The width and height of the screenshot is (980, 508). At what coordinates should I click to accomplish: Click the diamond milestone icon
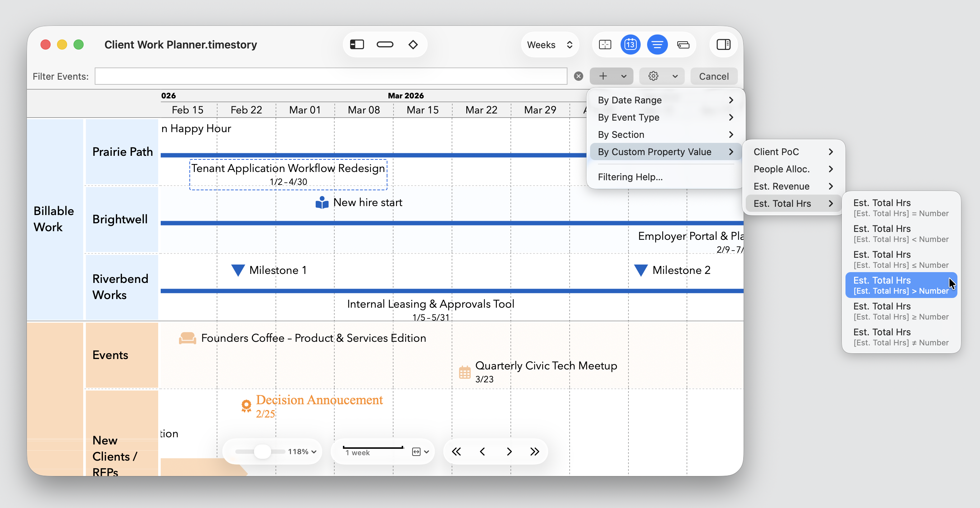coord(413,45)
